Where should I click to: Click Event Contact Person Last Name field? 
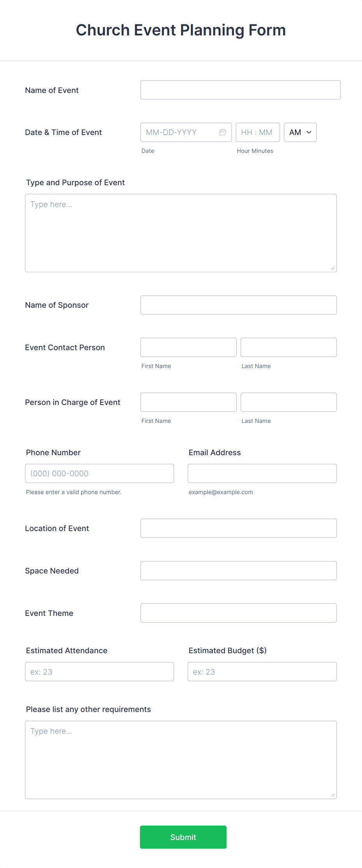click(x=288, y=347)
